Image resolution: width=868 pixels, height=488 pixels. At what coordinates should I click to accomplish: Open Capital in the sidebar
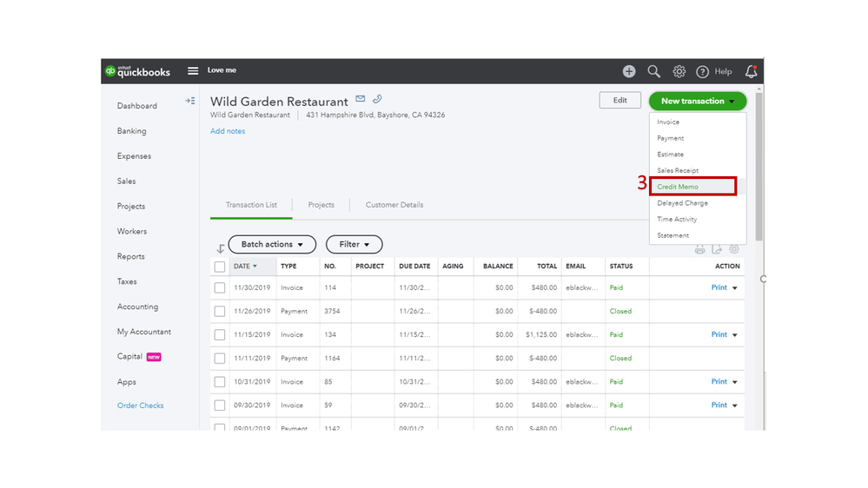coord(129,356)
